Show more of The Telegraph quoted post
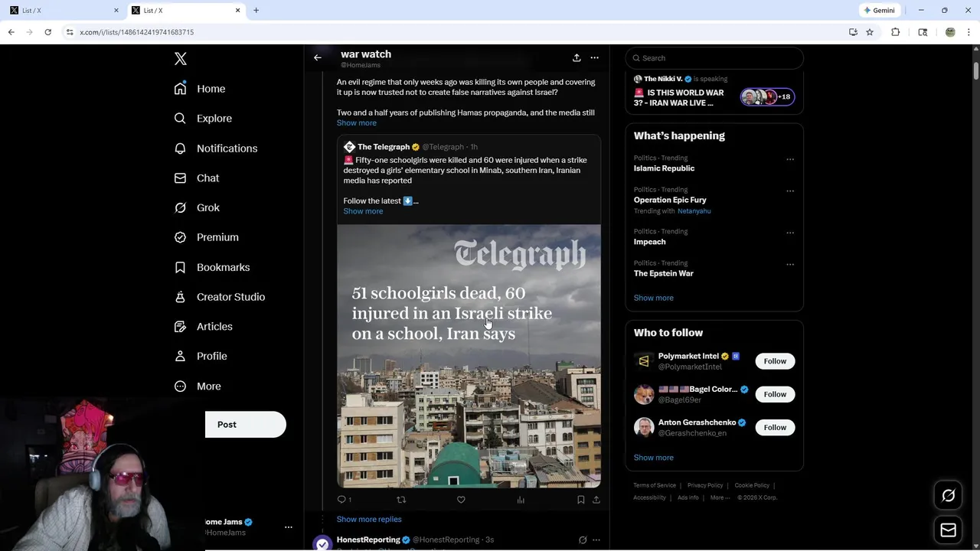The width and height of the screenshot is (980, 551). 363,211
